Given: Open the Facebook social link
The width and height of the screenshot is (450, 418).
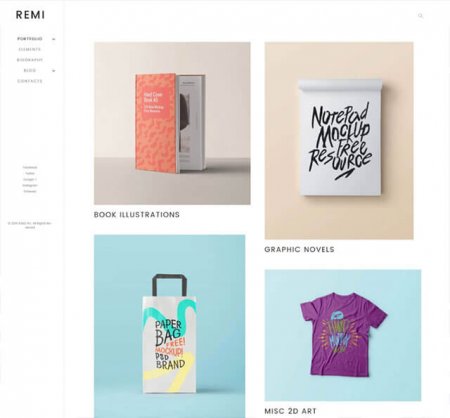Looking at the screenshot, I should (30, 167).
